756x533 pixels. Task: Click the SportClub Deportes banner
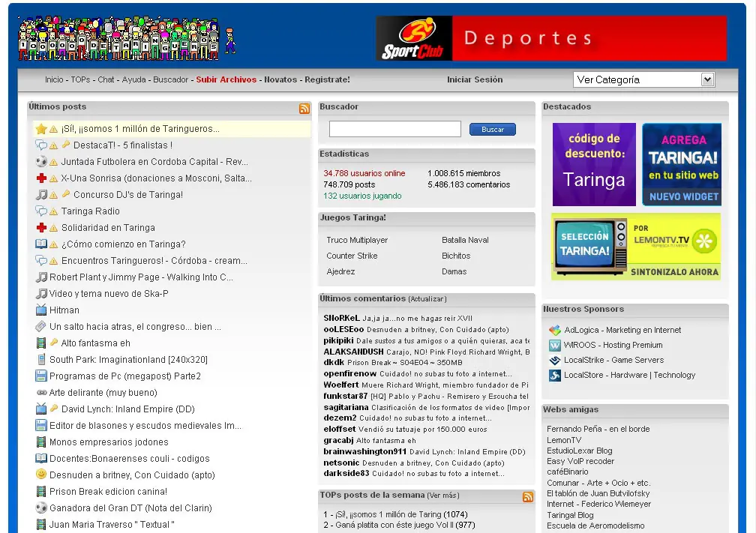tap(551, 38)
